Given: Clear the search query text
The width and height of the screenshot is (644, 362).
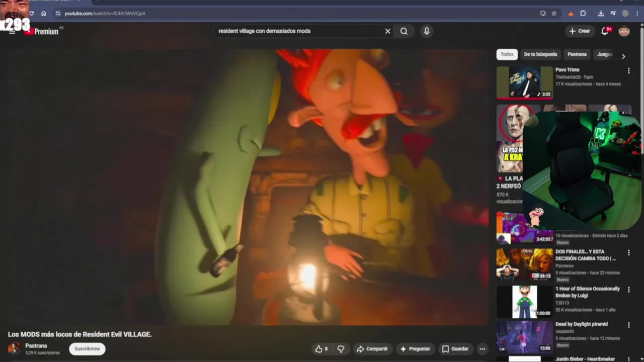Looking at the screenshot, I should (387, 31).
